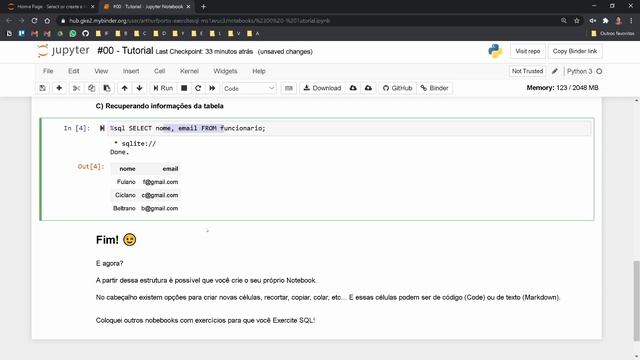The image size is (640, 360).
Task: Click the run-cell icon beside In [4]
Action: (x=102, y=128)
